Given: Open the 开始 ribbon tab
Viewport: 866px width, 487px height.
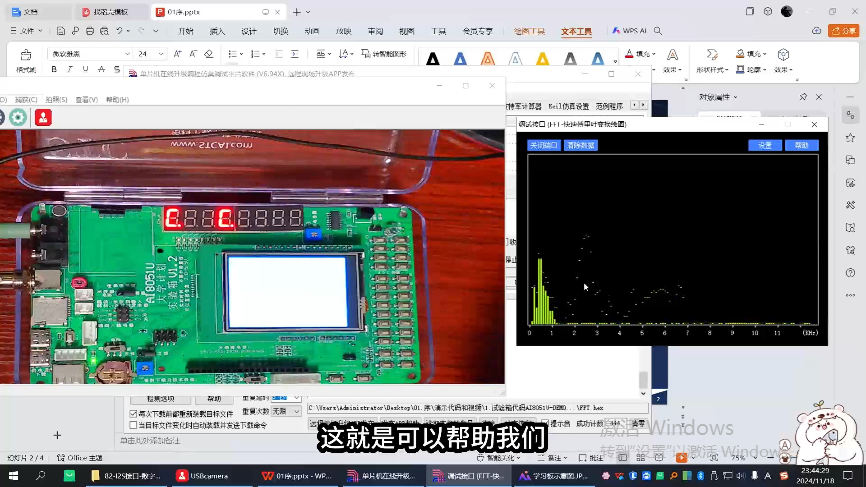Looking at the screenshot, I should pos(186,31).
